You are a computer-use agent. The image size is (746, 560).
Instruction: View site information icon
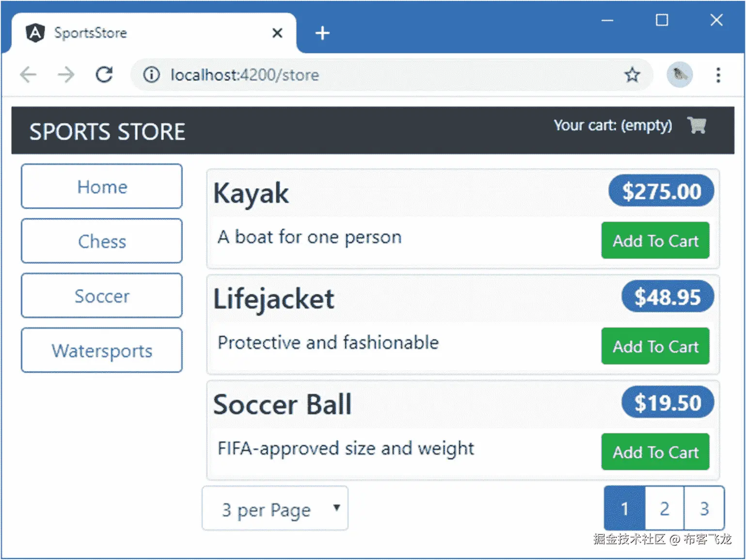coord(151,75)
